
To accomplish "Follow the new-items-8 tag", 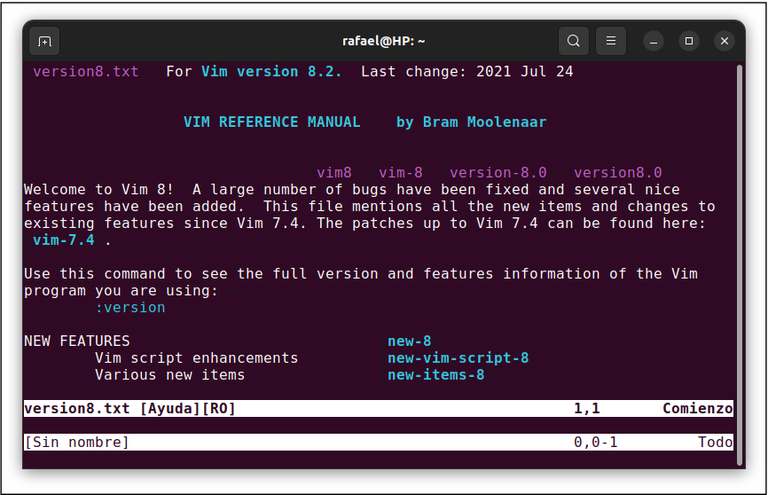I will (436, 375).
